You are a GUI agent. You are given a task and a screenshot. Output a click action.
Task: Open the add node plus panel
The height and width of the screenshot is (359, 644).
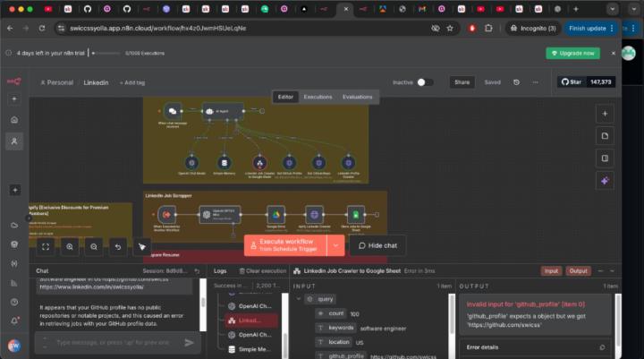(x=606, y=114)
